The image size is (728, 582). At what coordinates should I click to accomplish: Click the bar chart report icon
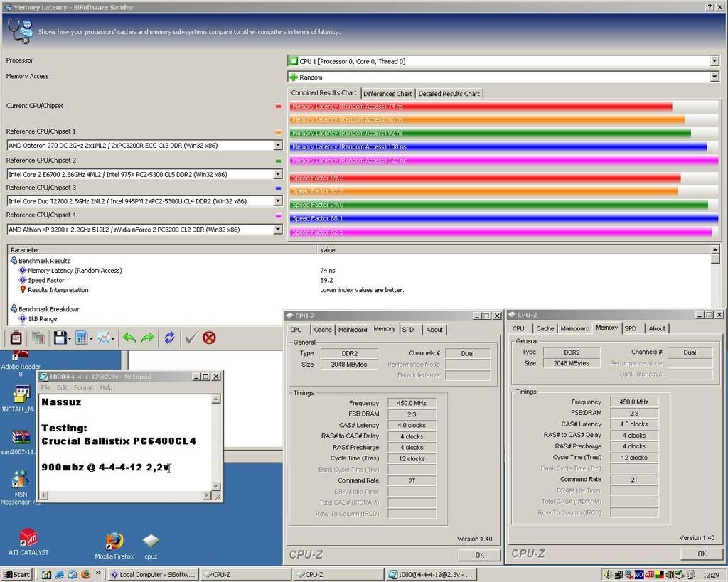pyautogui.click(x=81, y=338)
